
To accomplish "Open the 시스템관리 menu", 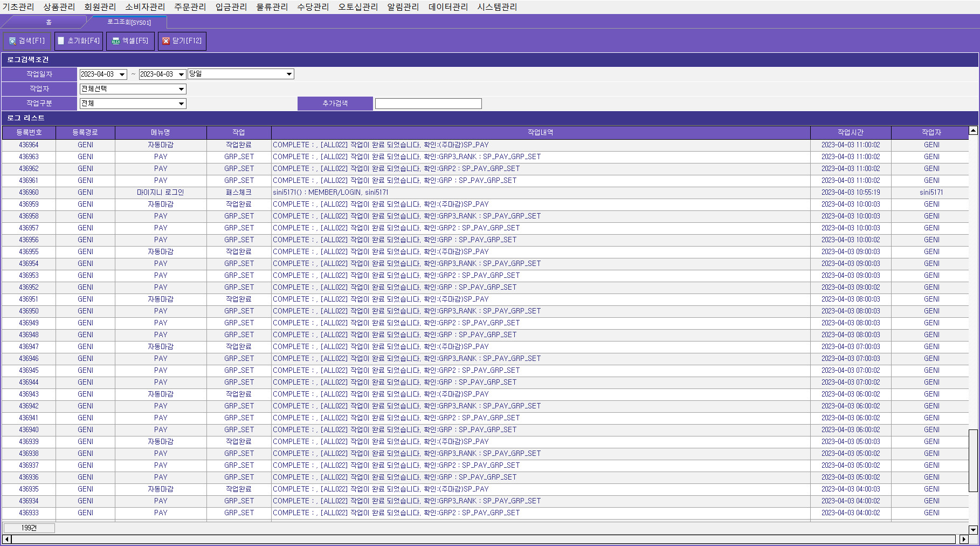I will pyautogui.click(x=497, y=7).
